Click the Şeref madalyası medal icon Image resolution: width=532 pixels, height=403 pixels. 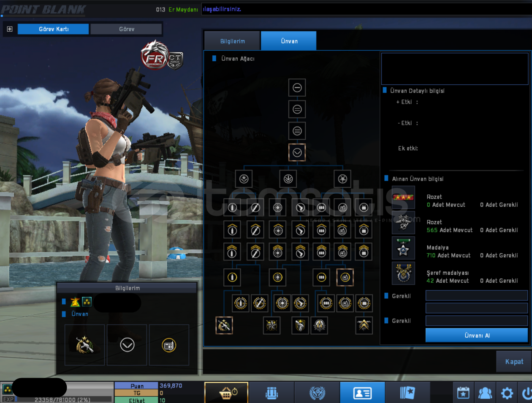point(403,273)
